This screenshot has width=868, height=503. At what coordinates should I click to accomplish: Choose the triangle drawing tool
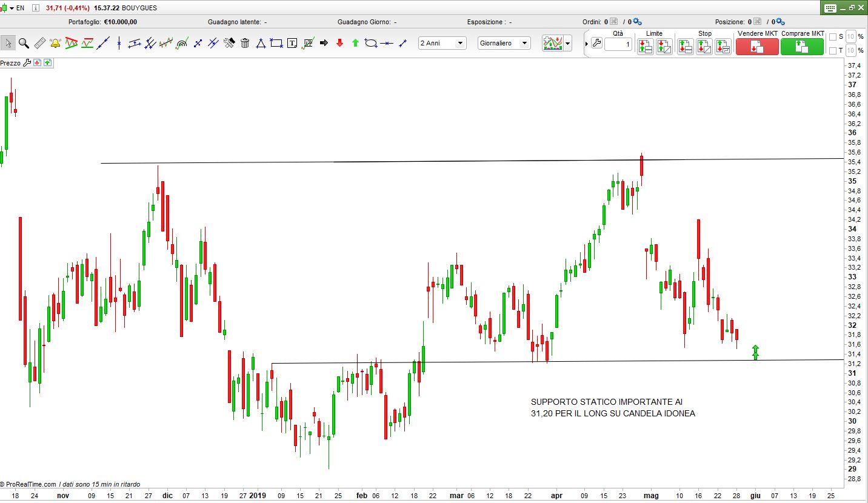coord(261,43)
